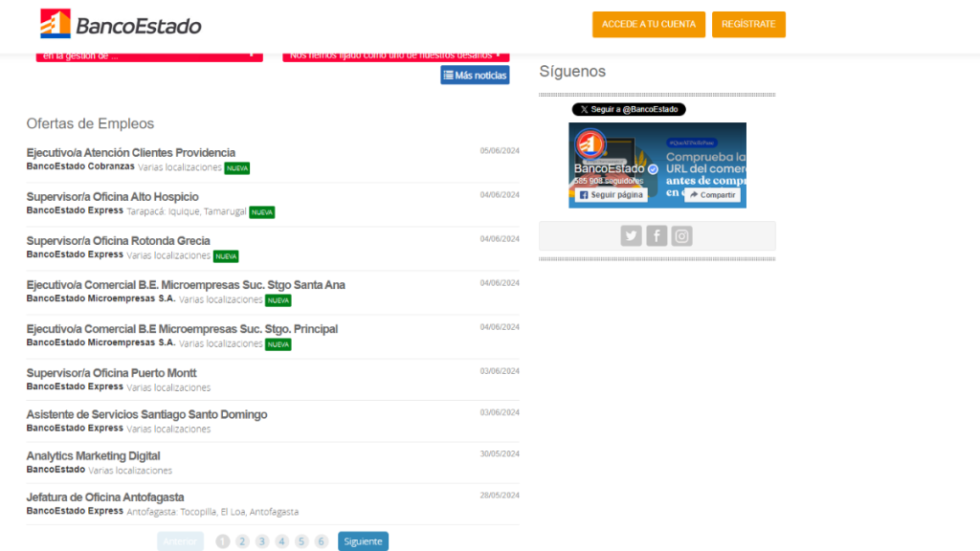This screenshot has width=980, height=551.
Task: Click BancoEstado Cobranzas company name
Action: [80, 166]
